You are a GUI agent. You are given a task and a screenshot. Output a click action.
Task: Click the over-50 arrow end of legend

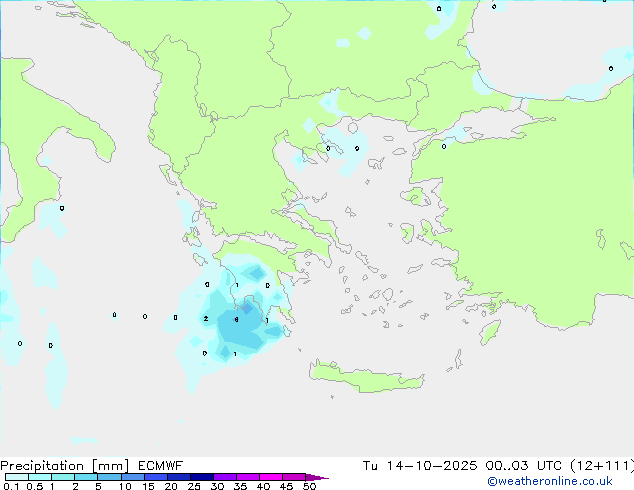317,477
